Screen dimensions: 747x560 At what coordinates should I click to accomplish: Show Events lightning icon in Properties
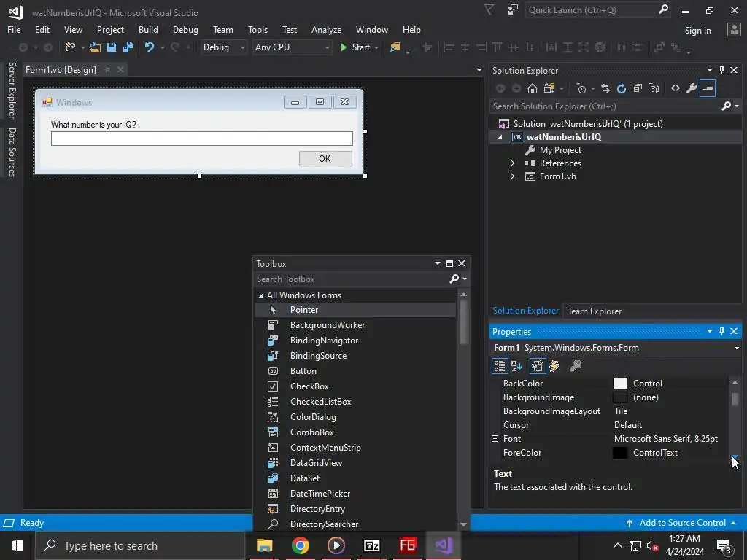click(x=554, y=366)
